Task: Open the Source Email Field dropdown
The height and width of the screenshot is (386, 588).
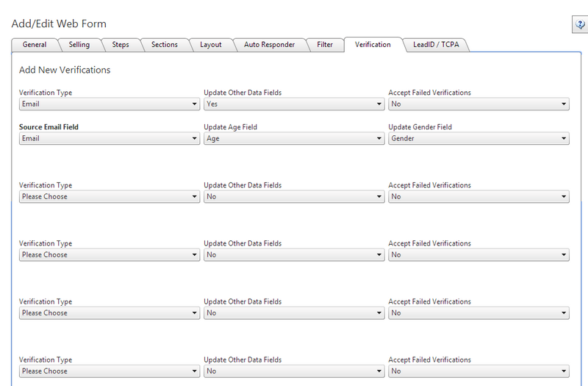Action: [x=109, y=138]
